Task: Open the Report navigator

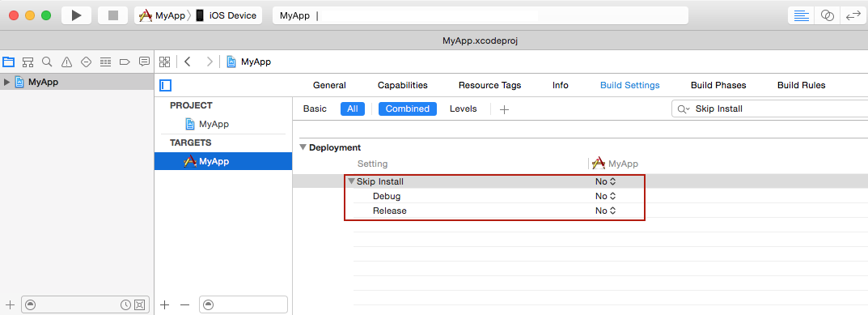Action: [x=144, y=62]
